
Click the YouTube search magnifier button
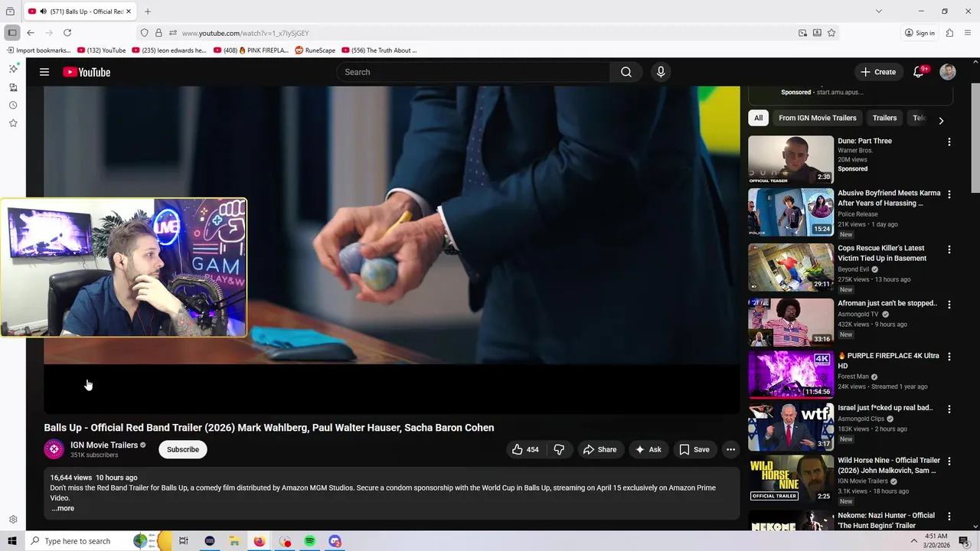tap(626, 72)
